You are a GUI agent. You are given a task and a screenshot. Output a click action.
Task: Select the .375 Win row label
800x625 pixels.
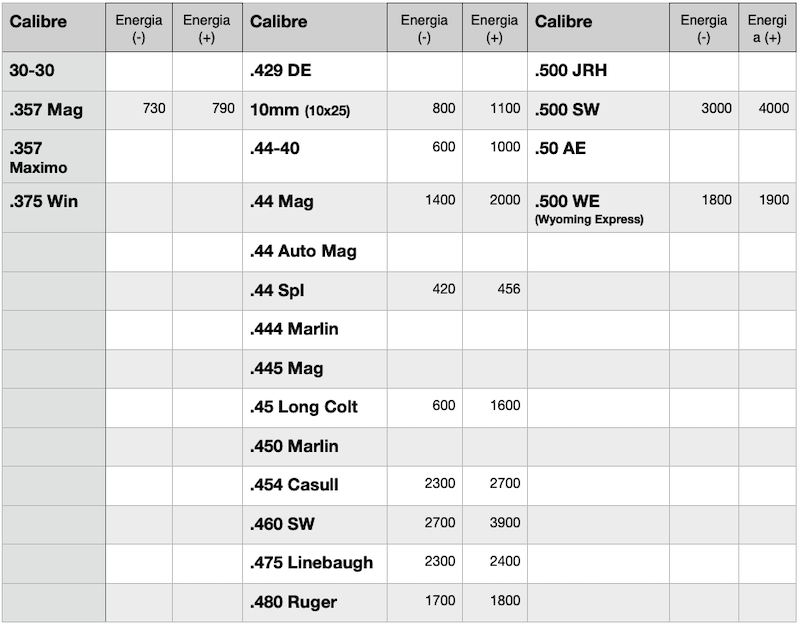coord(43,201)
